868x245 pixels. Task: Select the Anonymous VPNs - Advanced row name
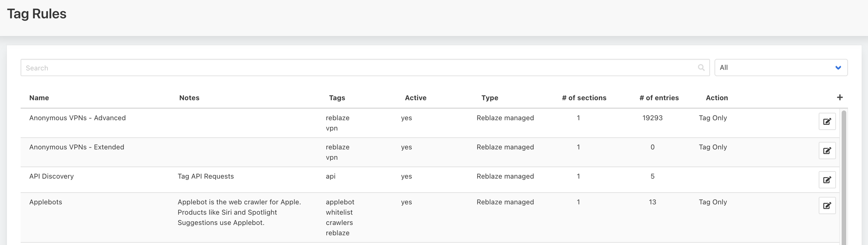click(x=78, y=118)
